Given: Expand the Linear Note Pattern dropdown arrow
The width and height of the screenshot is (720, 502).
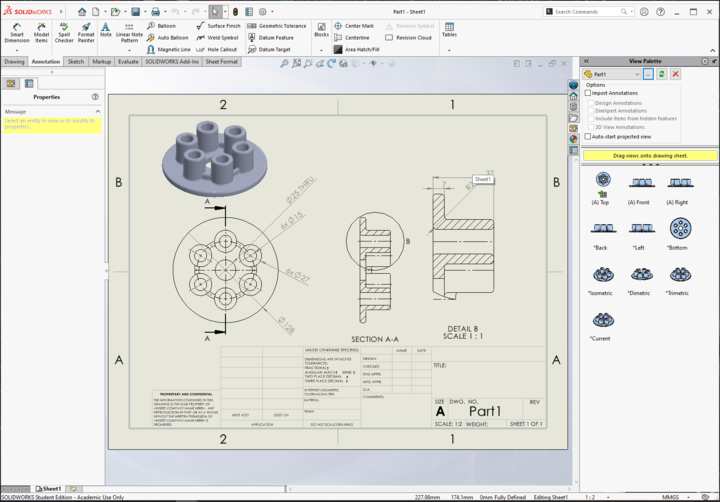Looking at the screenshot, I should pos(129,50).
